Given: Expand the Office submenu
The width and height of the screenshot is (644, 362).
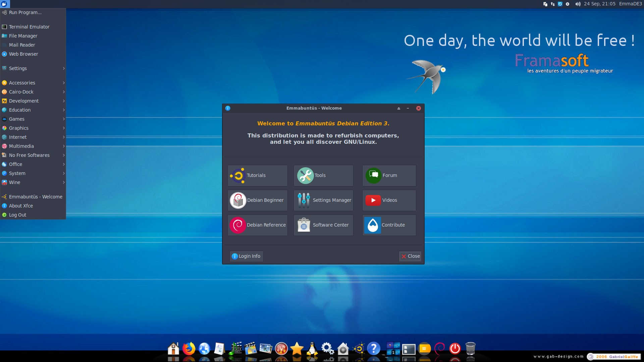Looking at the screenshot, I should 33,164.
